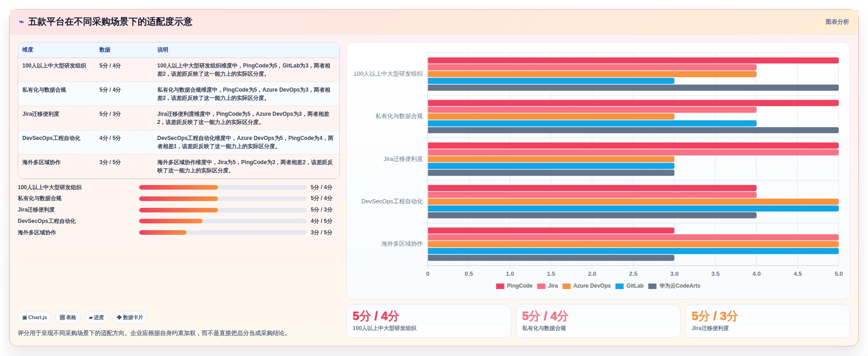868x356 pixels.
Task: Open the 5分 / 4分 私有化与数据合规 card
Action: pos(598,321)
